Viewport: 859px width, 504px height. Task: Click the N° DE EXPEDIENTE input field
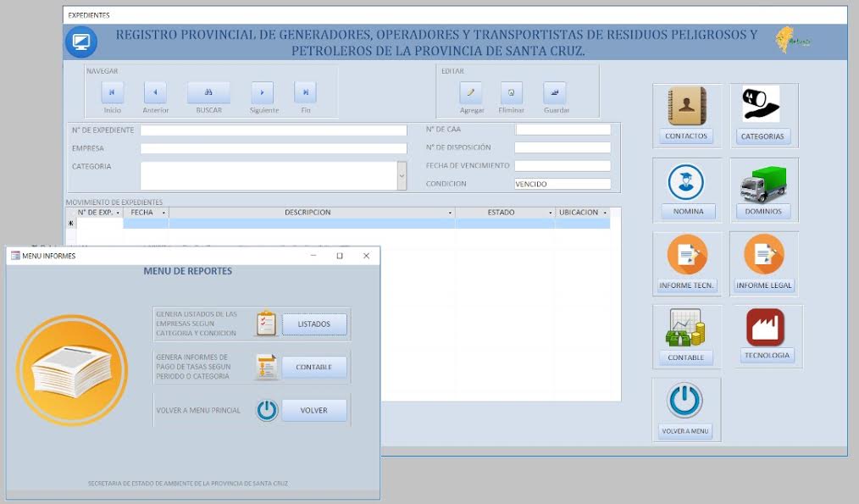coord(274,130)
